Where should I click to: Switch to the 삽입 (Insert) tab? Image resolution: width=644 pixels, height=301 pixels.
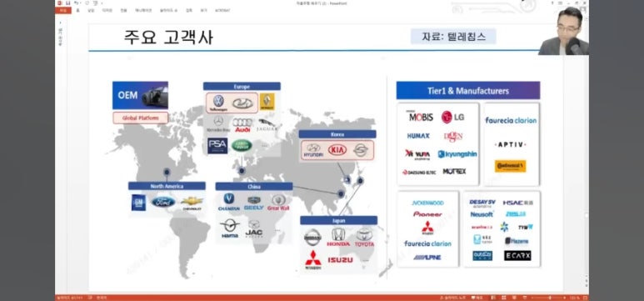(x=91, y=10)
